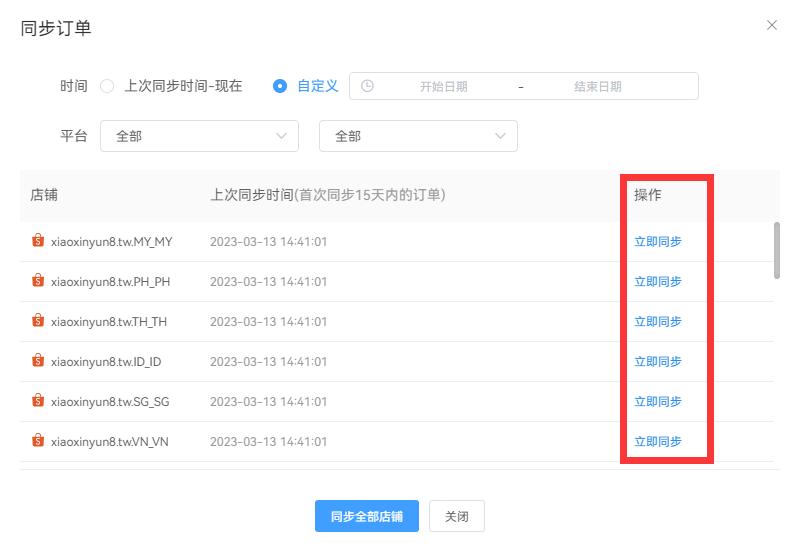The height and width of the screenshot is (548, 798).
Task: Open the first 全部 platform dropdown
Action: [x=200, y=136]
